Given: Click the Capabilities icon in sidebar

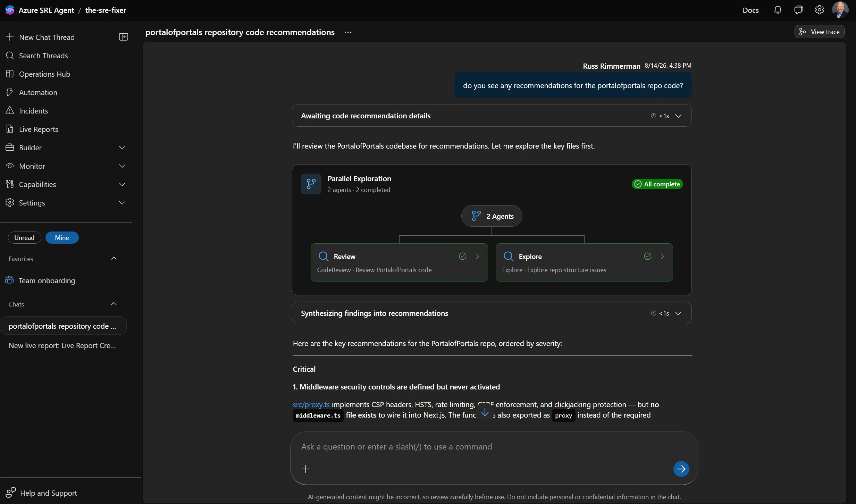Looking at the screenshot, I should [x=10, y=184].
